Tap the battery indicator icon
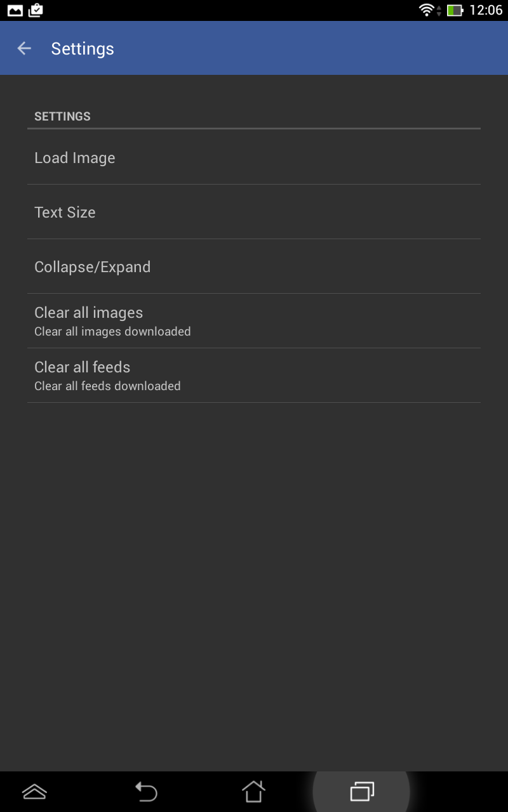Screen dimensions: 508x812 [455, 10]
